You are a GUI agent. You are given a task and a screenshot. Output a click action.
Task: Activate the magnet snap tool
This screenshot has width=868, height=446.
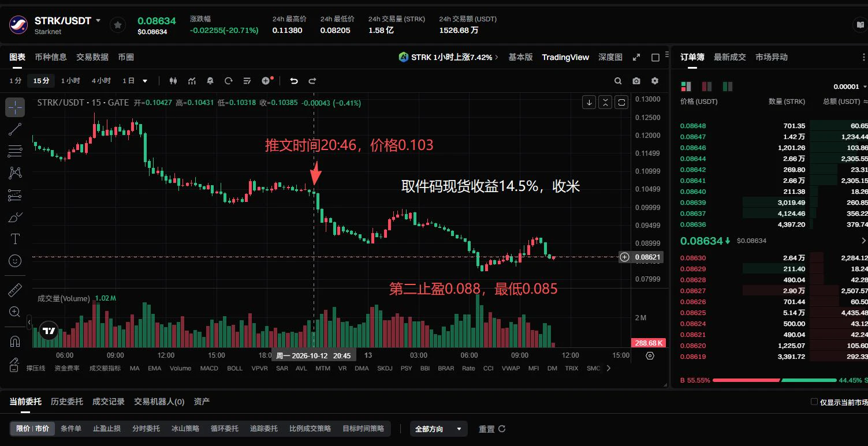pos(15,342)
